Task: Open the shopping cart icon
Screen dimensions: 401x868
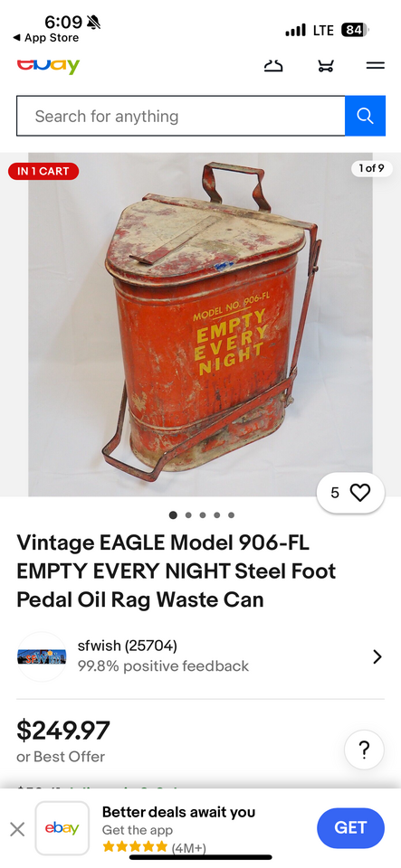Action: (x=326, y=66)
